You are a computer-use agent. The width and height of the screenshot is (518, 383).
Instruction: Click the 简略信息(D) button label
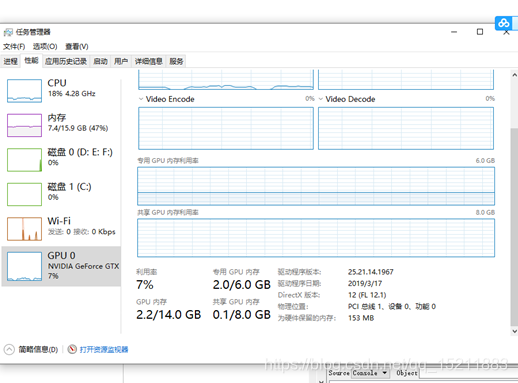[38, 349]
